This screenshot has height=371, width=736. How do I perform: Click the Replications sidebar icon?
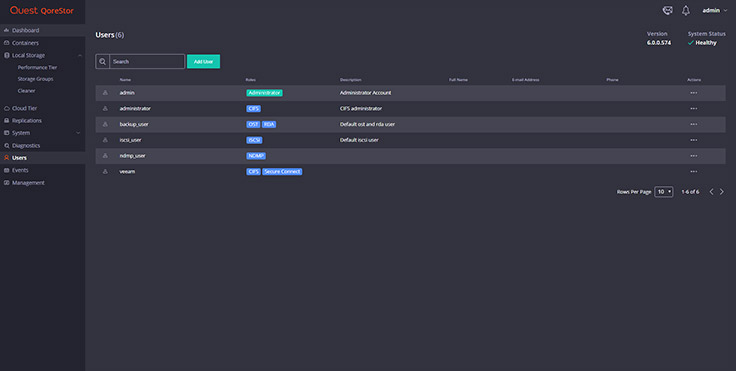pos(7,120)
